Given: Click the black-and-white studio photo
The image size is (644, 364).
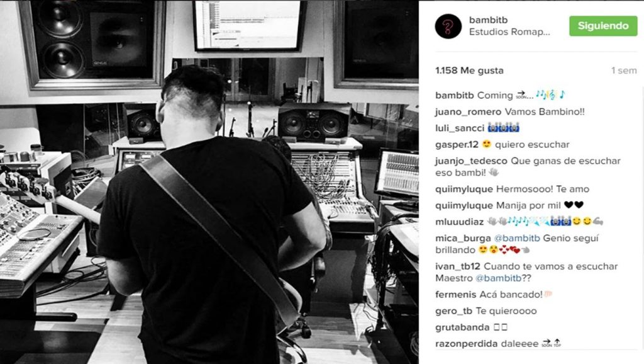Looking at the screenshot, I should 209,182.
